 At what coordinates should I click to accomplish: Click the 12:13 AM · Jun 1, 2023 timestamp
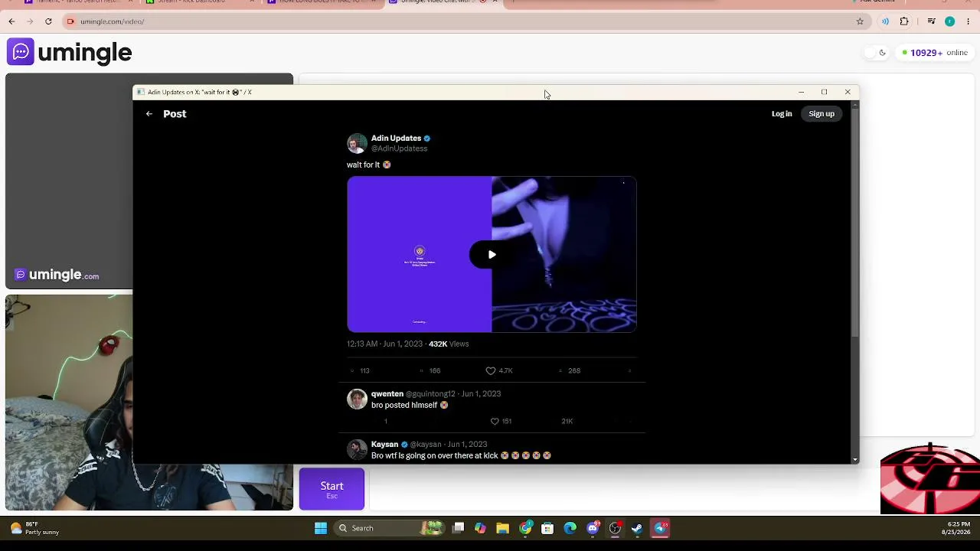point(384,344)
